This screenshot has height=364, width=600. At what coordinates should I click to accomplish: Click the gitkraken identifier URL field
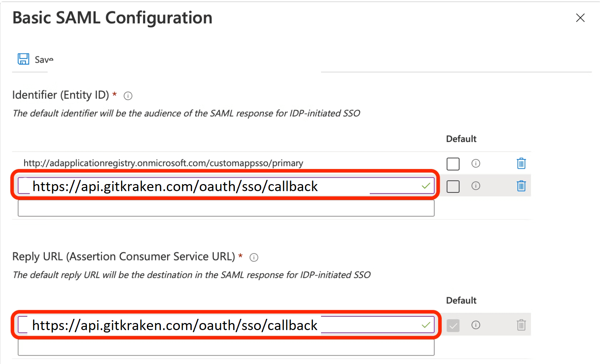[226, 186]
